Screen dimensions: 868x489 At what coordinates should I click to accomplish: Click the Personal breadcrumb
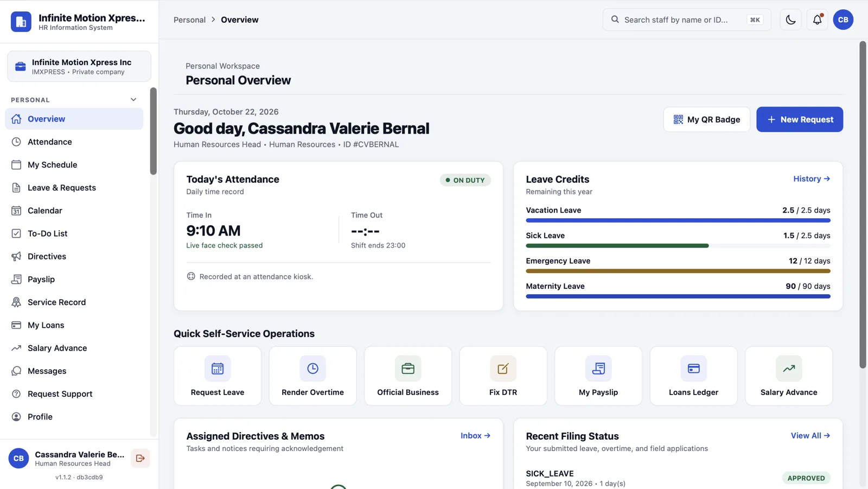[189, 20]
